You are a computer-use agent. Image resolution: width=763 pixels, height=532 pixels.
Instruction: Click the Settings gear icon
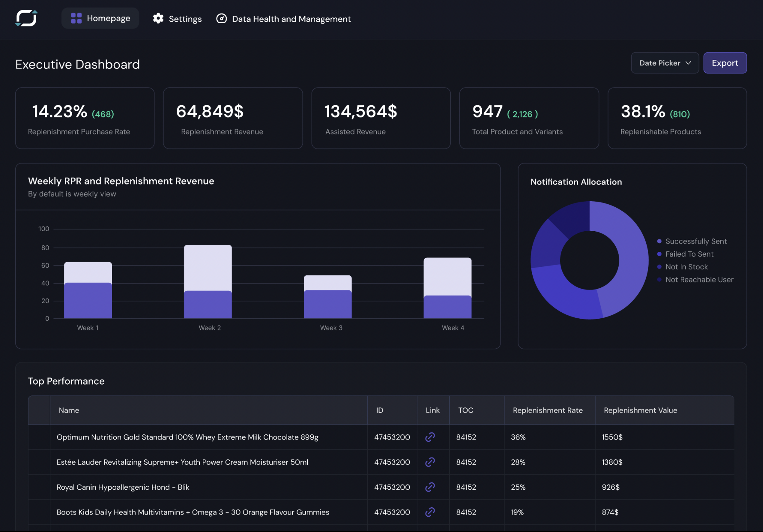[158, 18]
